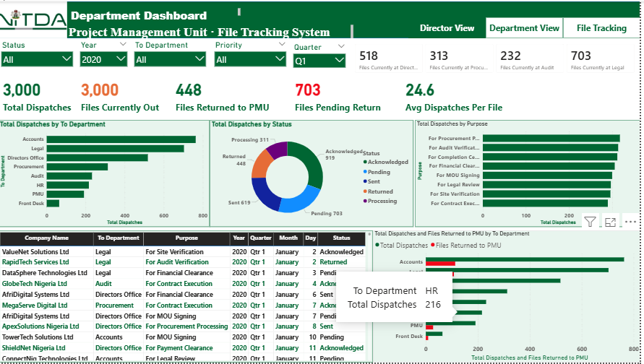Click the 232 Files Currently at Audit card
The width and height of the screenshot is (644, 364).
click(x=529, y=59)
